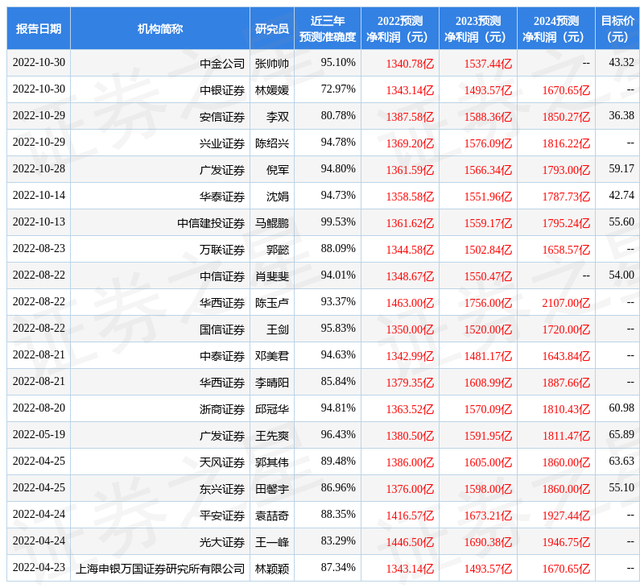Click 2023 profit forecast 1690.38亿

coord(488,542)
